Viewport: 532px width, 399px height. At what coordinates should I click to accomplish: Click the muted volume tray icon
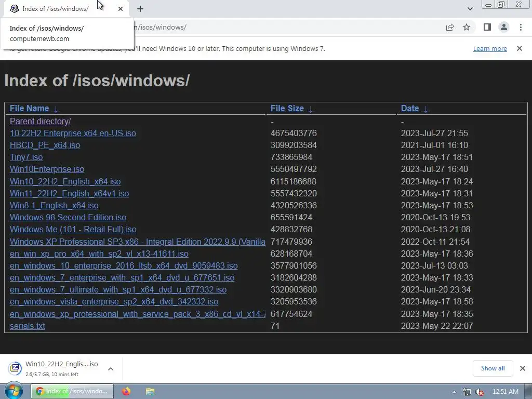[480, 392]
